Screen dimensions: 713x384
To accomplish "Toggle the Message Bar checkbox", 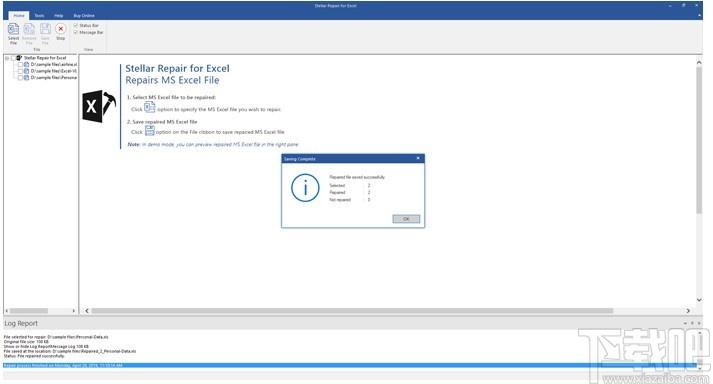I will tap(76, 32).
